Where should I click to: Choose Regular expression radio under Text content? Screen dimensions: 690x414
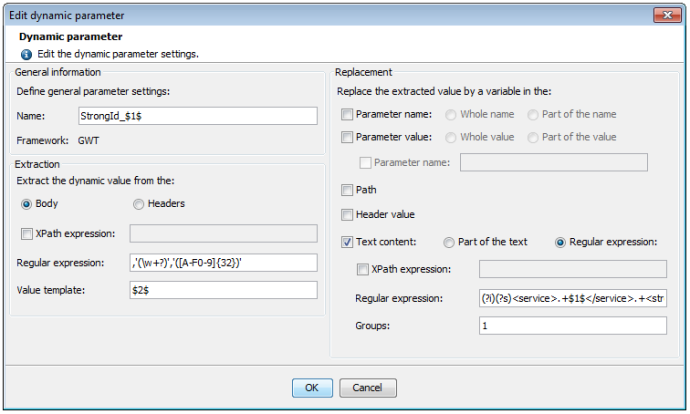coord(560,241)
